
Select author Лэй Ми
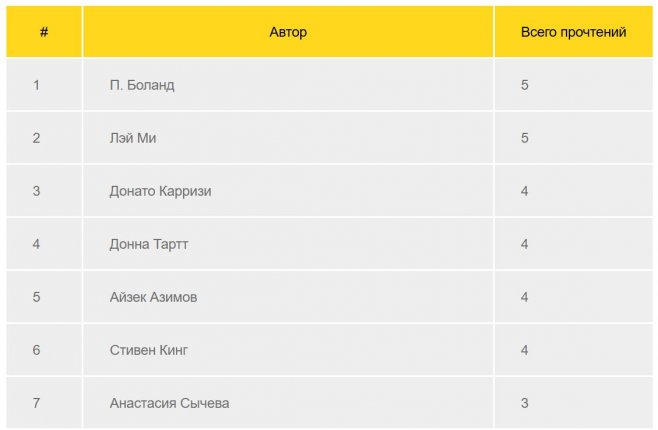133,138
